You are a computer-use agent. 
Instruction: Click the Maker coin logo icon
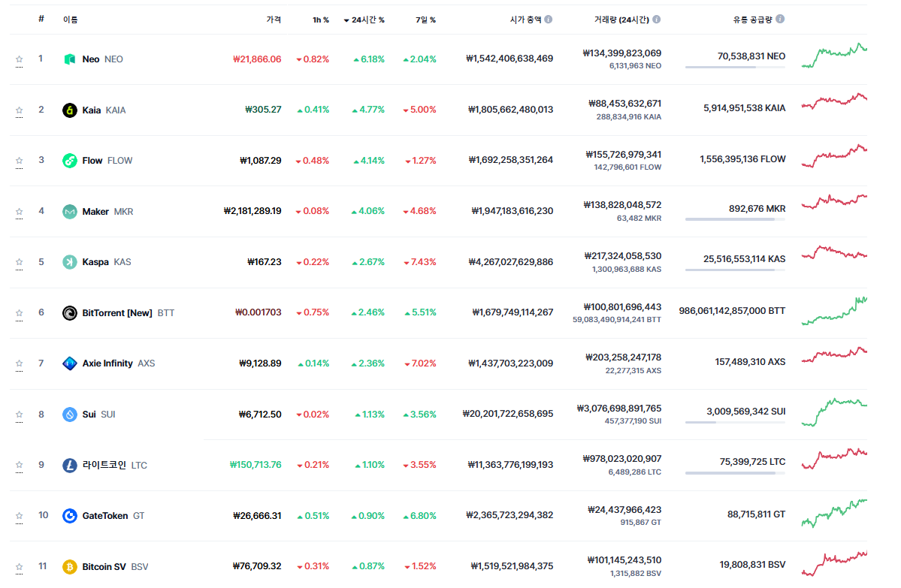coord(70,211)
